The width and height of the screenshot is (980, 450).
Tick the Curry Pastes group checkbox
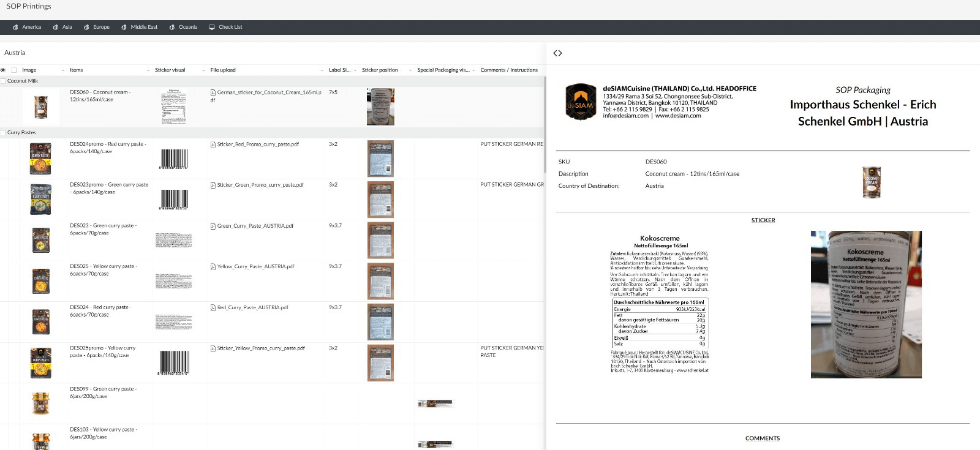click(3, 132)
